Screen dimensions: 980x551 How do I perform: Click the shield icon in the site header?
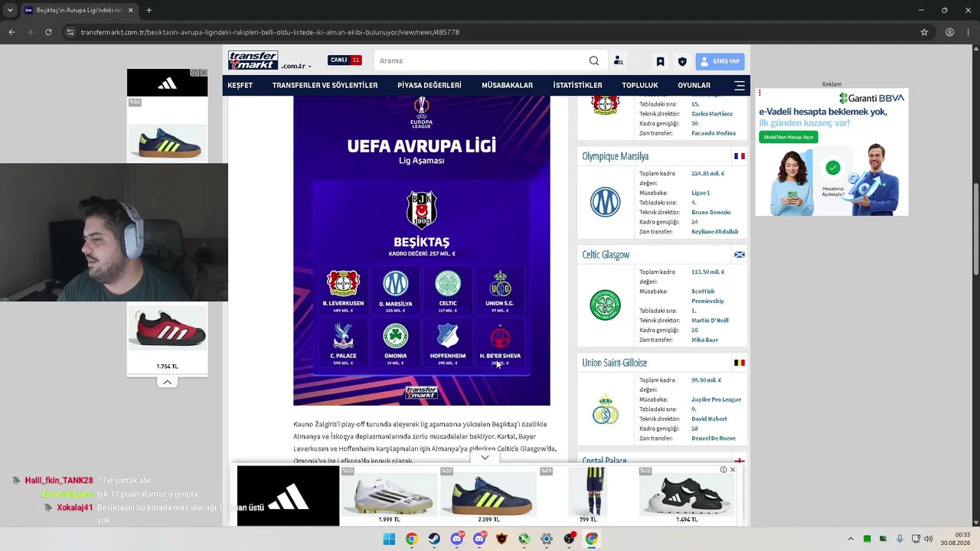point(682,61)
